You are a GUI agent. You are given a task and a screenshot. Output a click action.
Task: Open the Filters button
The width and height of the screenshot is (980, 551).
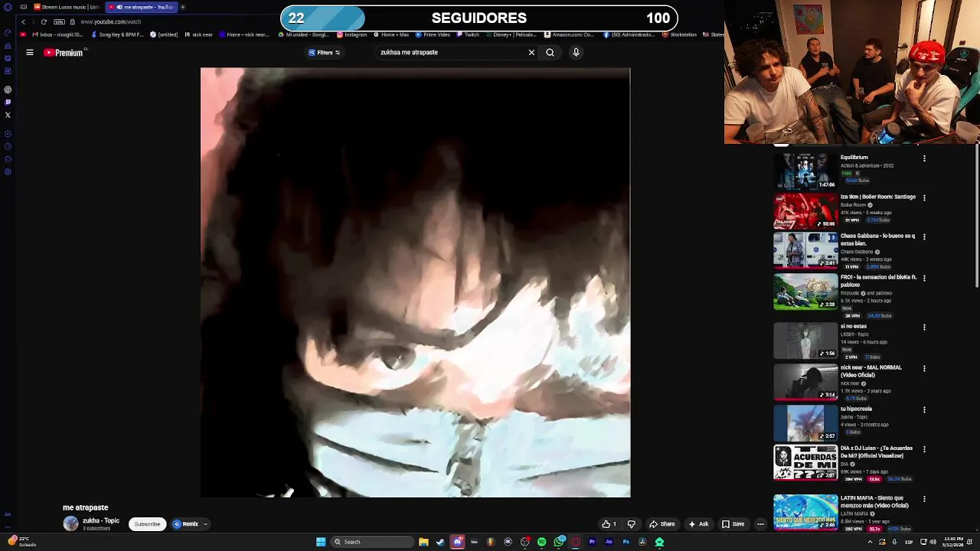[x=324, y=53]
